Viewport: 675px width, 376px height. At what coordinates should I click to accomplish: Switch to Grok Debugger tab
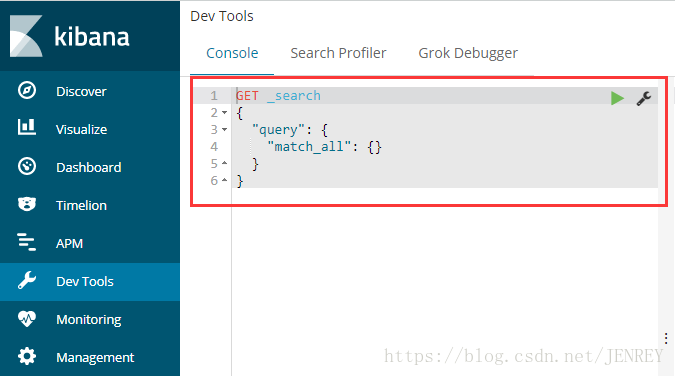tap(468, 53)
